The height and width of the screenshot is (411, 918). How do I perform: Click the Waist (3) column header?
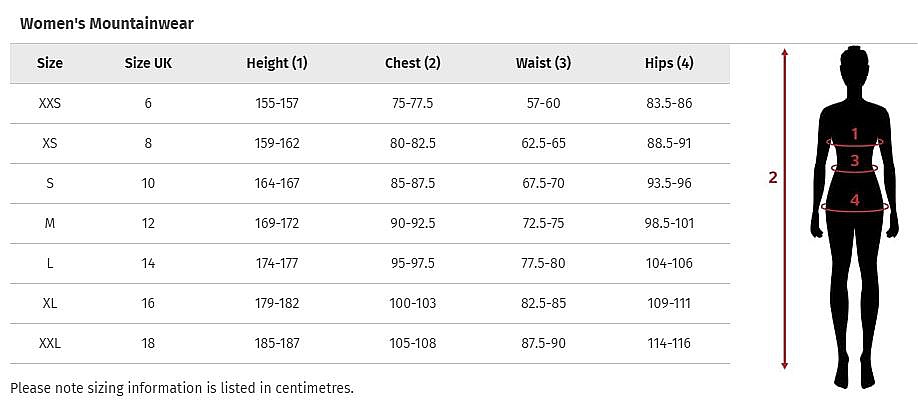(543, 63)
